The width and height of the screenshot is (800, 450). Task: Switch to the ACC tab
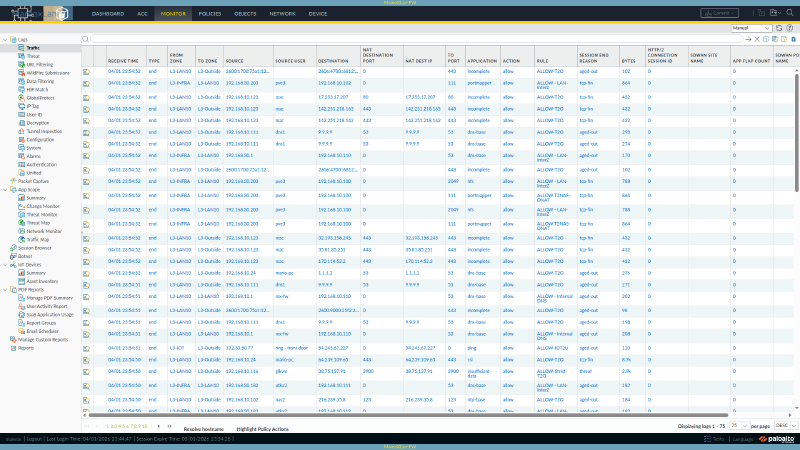tap(142, 14)
